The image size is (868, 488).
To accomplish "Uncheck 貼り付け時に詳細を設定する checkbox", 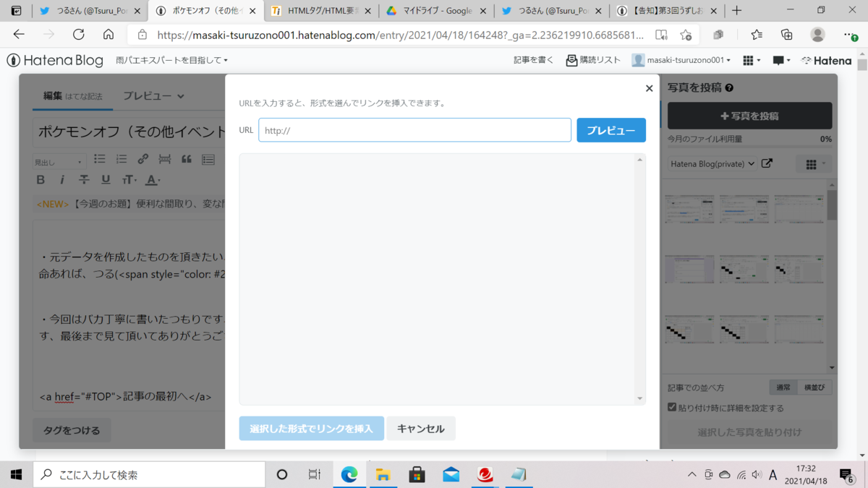I will pyautogui.click(x=671, y=407).
